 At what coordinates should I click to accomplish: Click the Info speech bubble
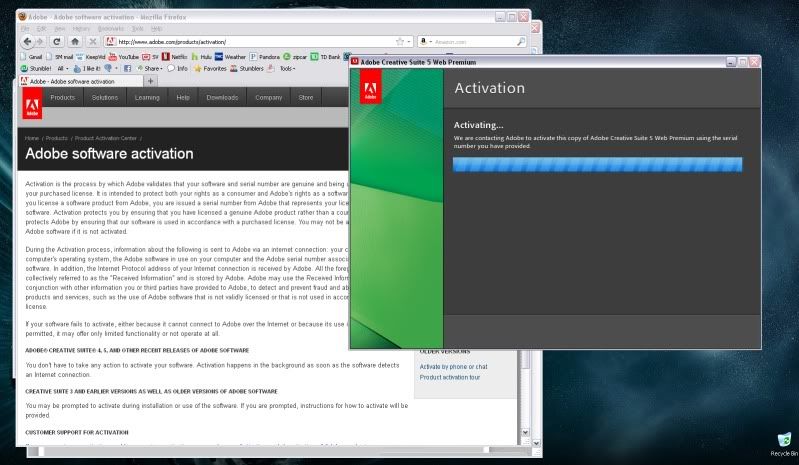pyautogui.click(x=177, y=68)
